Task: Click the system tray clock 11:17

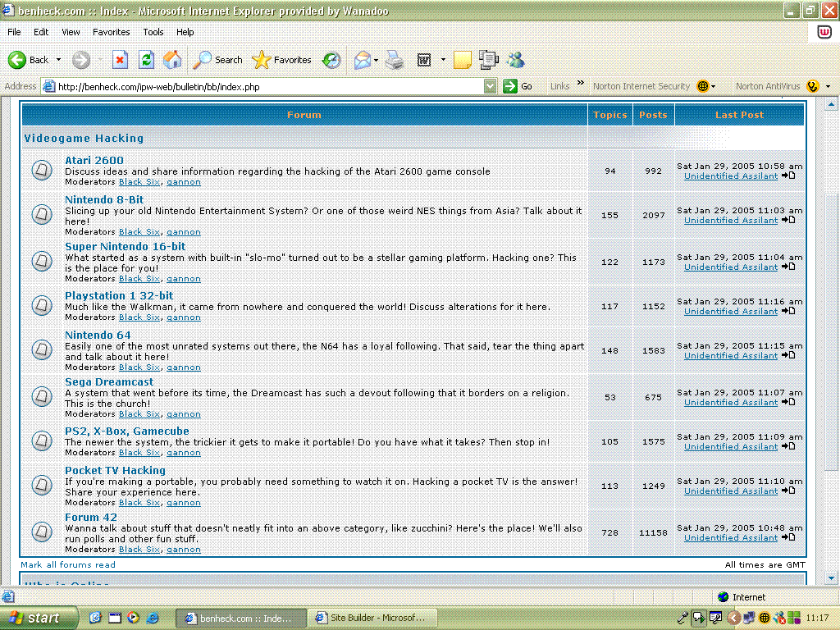Action: point(817,618)
